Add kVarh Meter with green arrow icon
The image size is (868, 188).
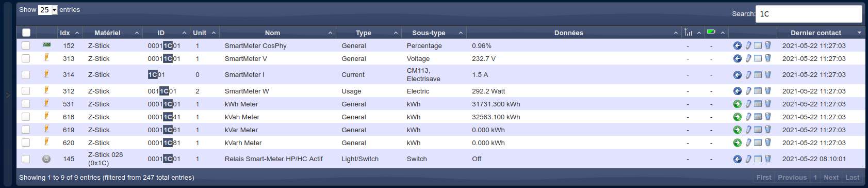[738, 143]
